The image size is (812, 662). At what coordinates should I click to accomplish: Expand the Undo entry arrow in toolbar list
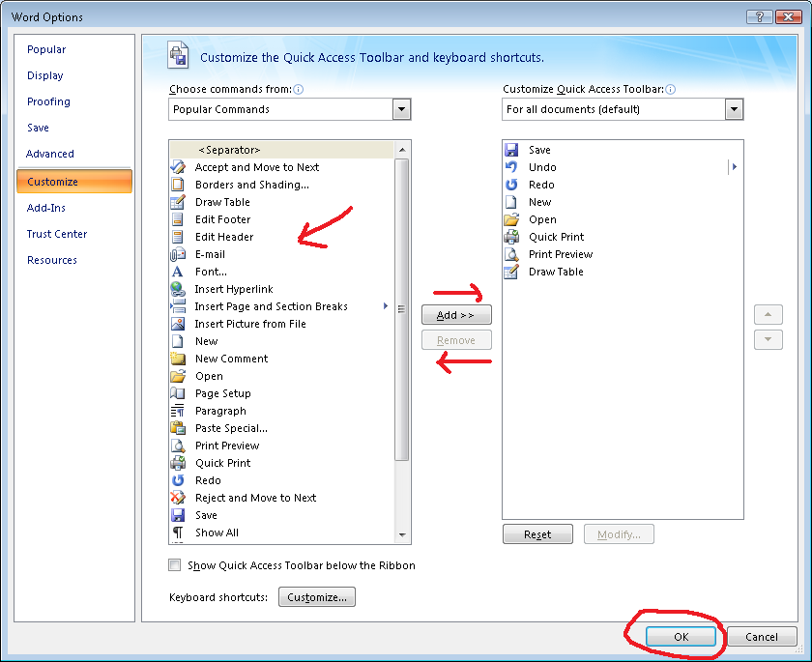tap(735, 166)
